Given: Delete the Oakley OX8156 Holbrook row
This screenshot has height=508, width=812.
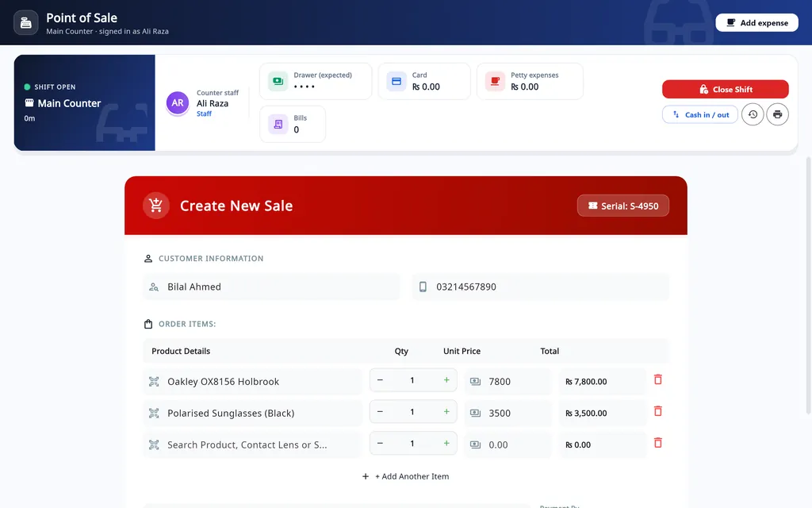Looking at the screenshot, I should click(x=657, y=379).
